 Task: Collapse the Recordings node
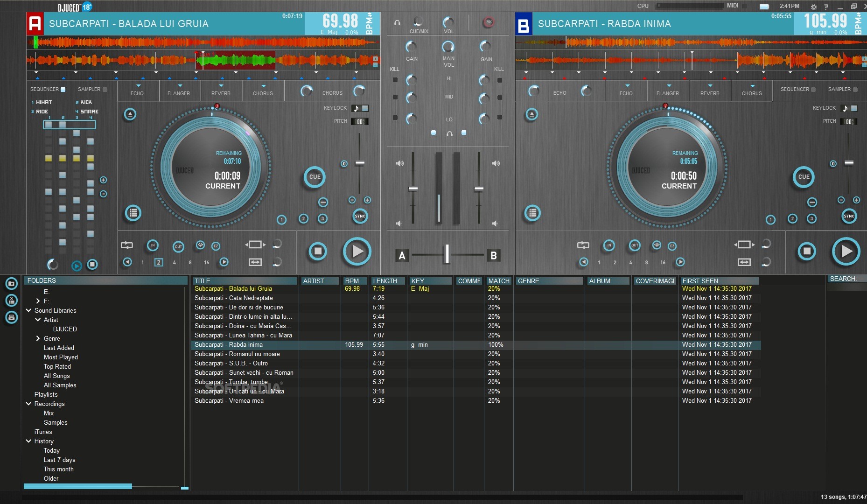click(28, 404)
